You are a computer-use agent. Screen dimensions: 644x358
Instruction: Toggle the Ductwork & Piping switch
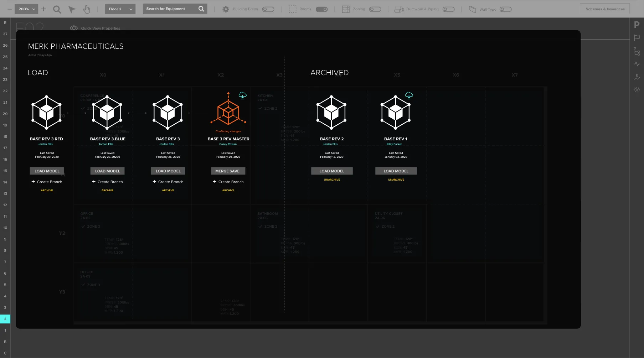(448, 9)
